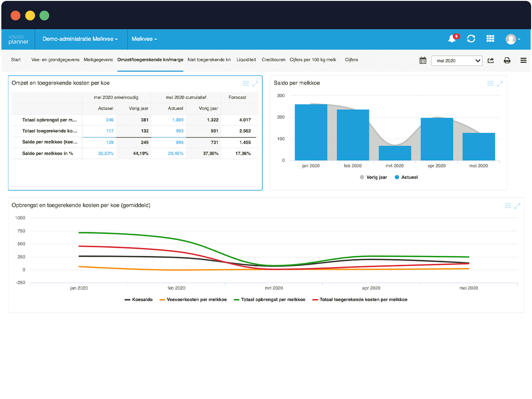Expand the Omzet en toegerekende kosten widget fullscreen

pyautogui.click(x=255, y=83)
